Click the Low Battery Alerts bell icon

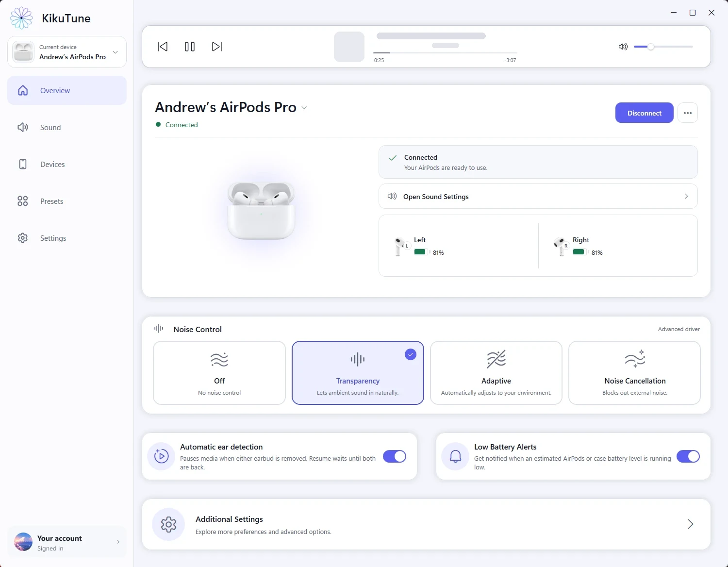click(x=455, y=456)
